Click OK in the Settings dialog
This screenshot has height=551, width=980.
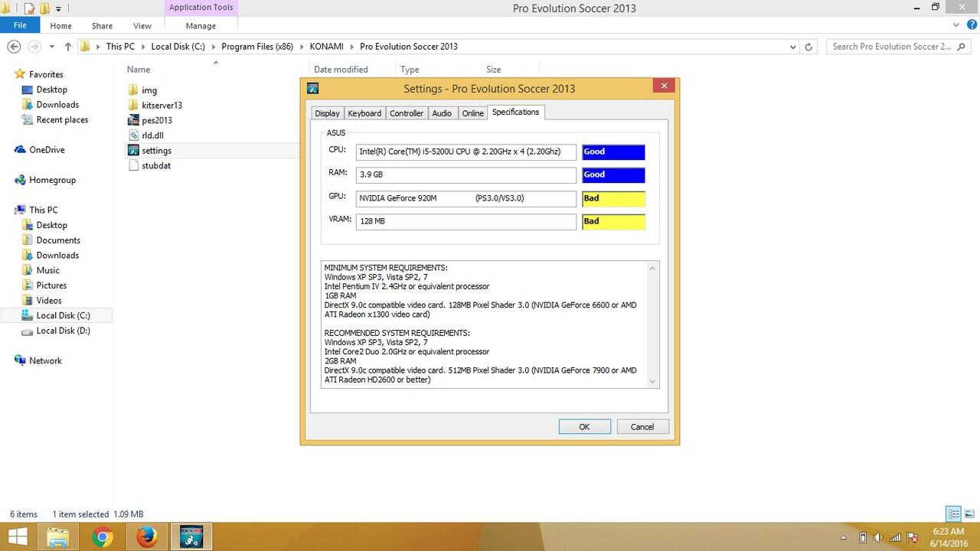click(584, 427)
